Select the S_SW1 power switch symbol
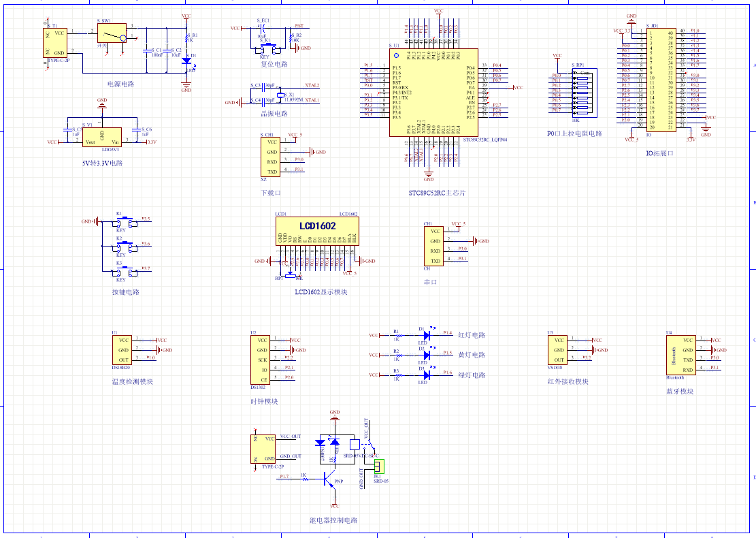Viewport: 756px width, 538px height. (x=112, y=33)
